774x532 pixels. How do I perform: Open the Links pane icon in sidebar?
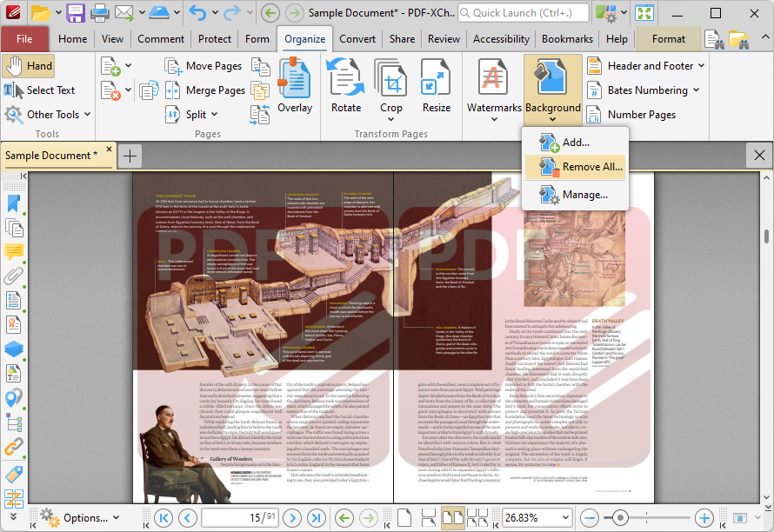pos(14,447)
